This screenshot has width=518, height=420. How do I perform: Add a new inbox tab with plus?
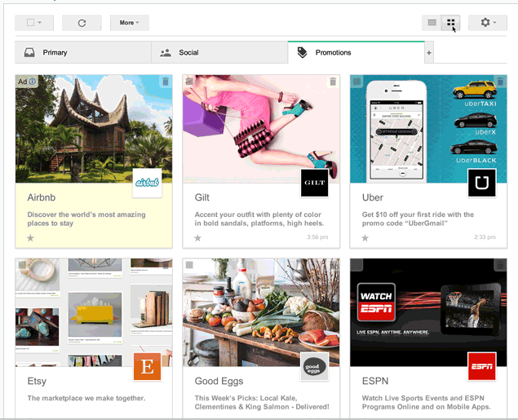click(x=429, y=53)
